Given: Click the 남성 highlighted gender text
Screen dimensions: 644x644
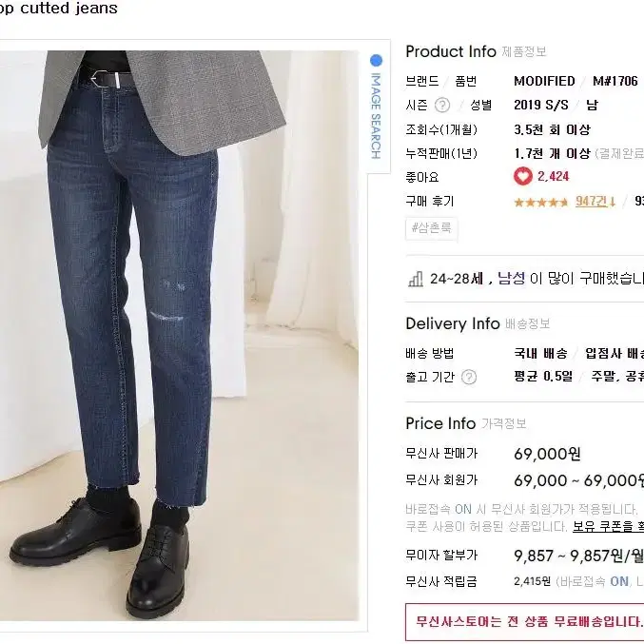Looking at the screenshot, I should [512, 279].
